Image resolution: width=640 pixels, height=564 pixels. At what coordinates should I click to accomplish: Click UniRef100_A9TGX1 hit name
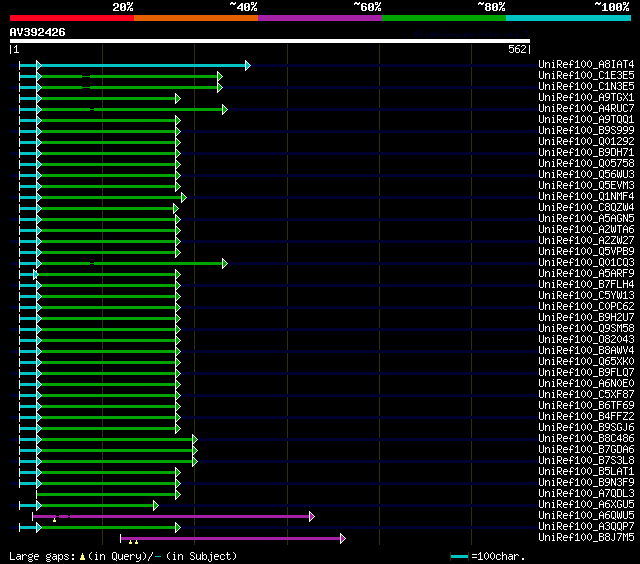point(586,98)
